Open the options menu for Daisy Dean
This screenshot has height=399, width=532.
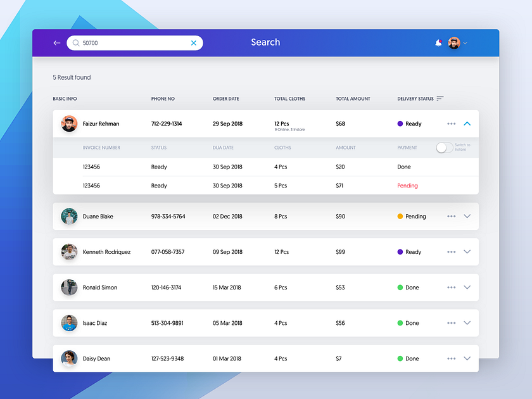(451, 358)
